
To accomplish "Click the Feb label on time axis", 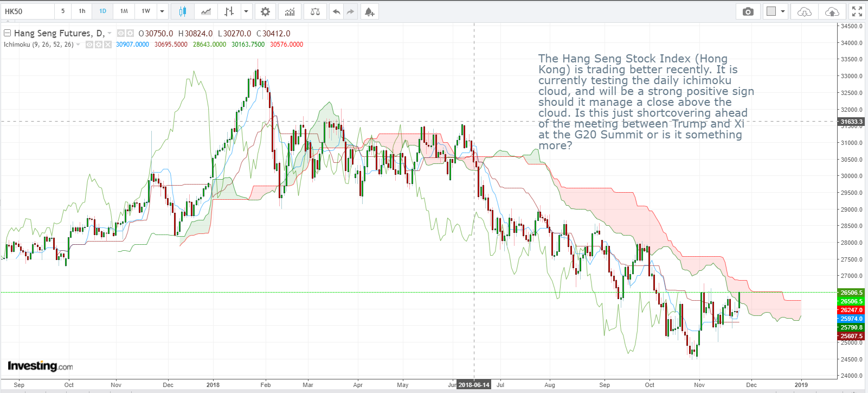I will point(265,385).
